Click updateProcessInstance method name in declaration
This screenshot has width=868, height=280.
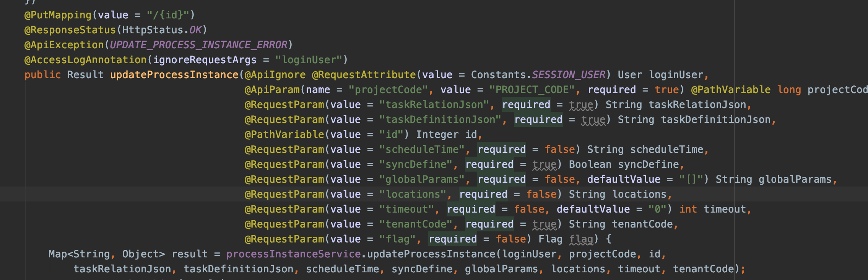pos(174,75)
